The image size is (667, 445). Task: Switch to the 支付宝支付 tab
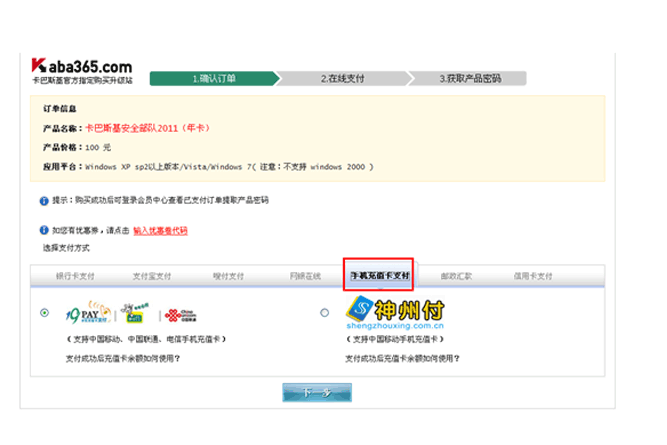(x=152, y=276)
